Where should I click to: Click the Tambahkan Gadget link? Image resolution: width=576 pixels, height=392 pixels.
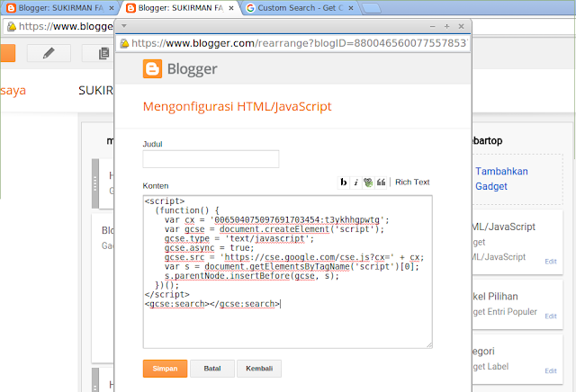(x=501, y=179)
